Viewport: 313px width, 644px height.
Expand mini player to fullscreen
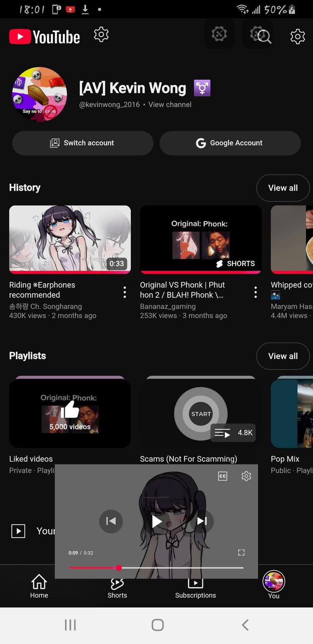click(241, 553)
